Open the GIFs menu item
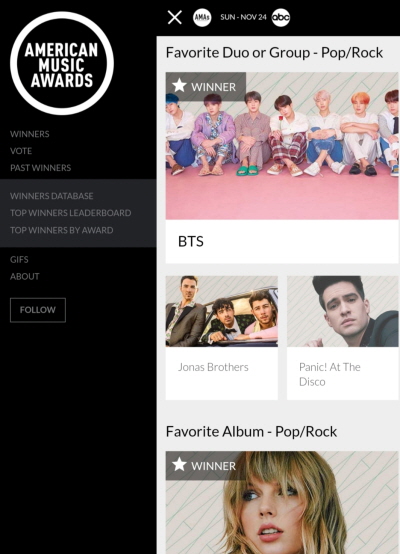This screenshot has height=554, width=400. click(19, 260)
